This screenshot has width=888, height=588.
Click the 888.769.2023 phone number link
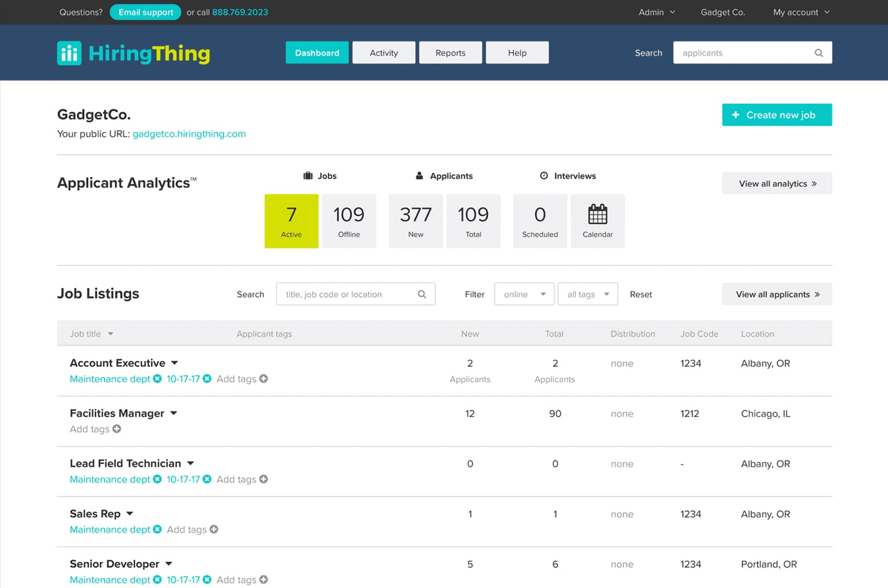[x=240, y=12]
